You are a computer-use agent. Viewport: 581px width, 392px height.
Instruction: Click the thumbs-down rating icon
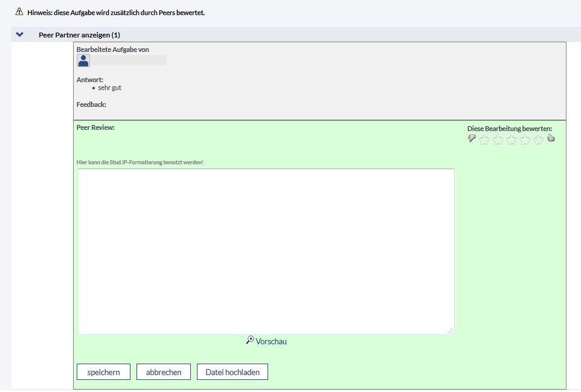pos(472,139)
